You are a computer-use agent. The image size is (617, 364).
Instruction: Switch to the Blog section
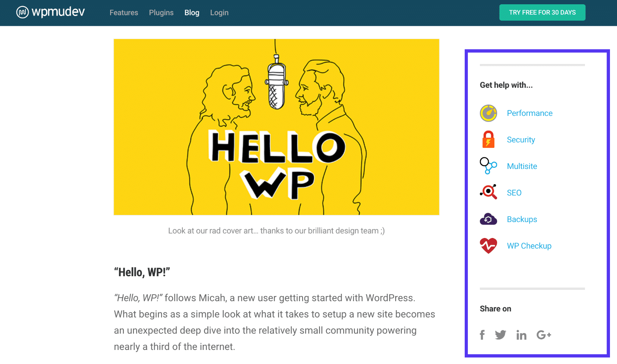[x=192, y=12]
